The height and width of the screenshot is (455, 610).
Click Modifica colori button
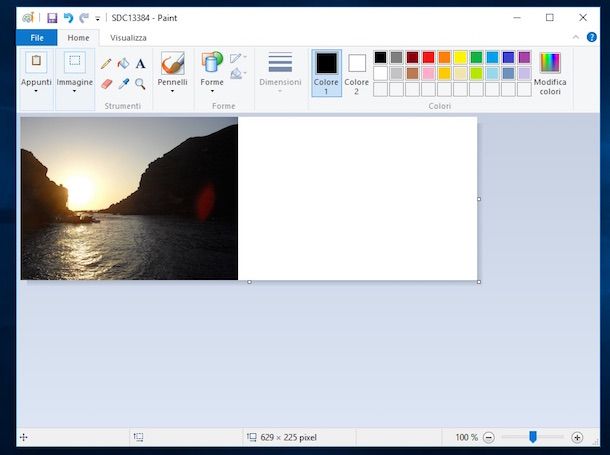(549, 72)
